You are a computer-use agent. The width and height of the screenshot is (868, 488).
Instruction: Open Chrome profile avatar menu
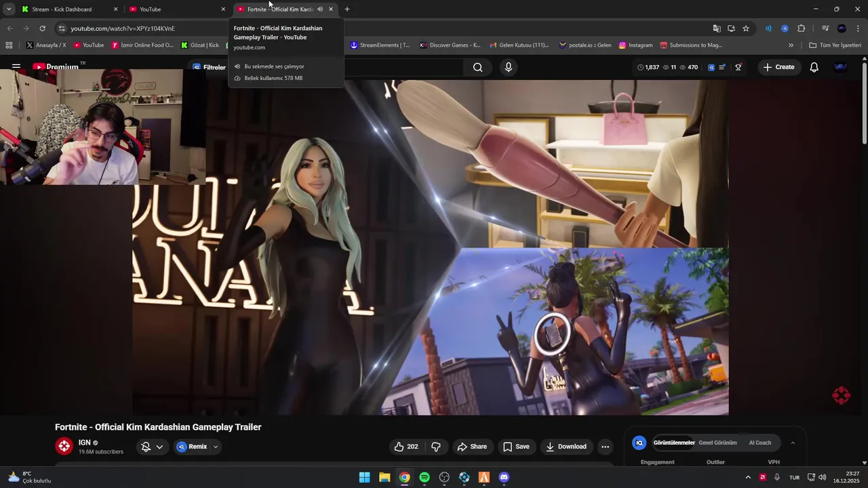click(x=842, y=28)
